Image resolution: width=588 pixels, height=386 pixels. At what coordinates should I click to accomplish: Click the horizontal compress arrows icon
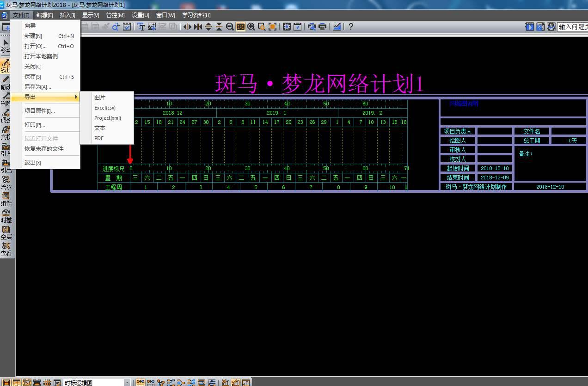[198, 27]
